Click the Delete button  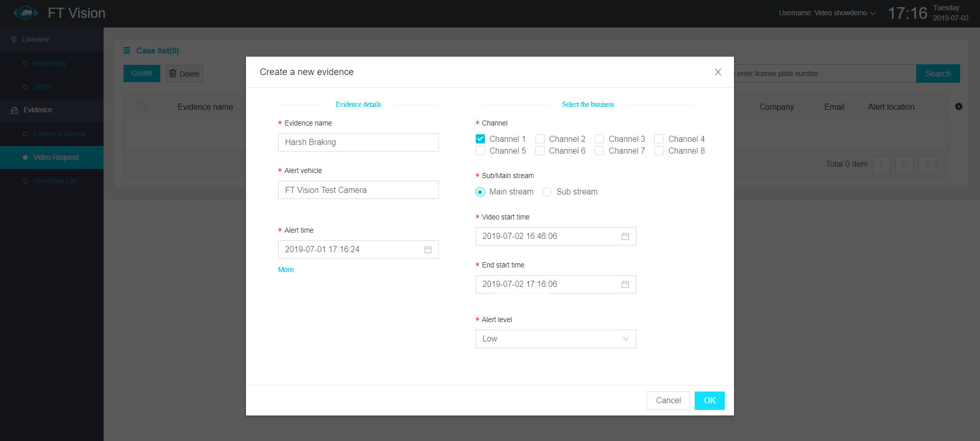tap(184, 73)
